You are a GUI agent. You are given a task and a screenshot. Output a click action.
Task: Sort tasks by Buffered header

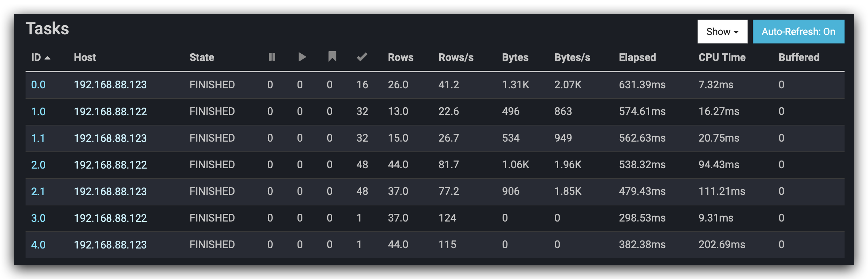(x=799, y=57)
